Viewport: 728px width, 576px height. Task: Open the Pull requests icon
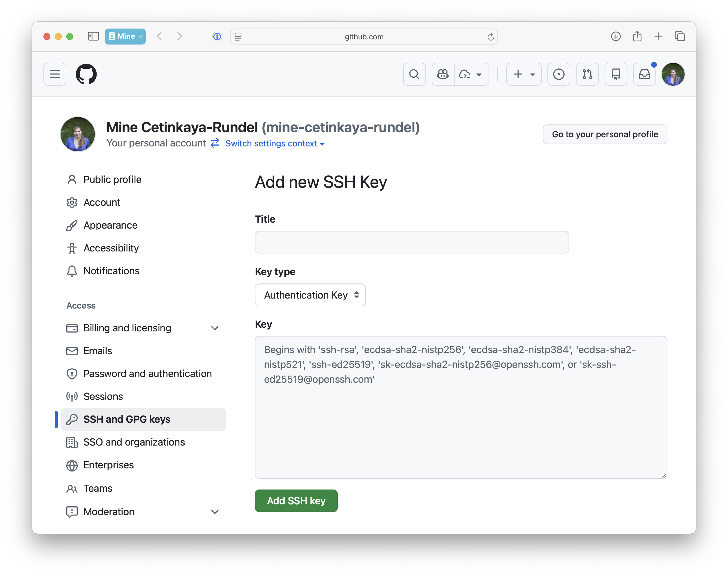coord(587,74)
